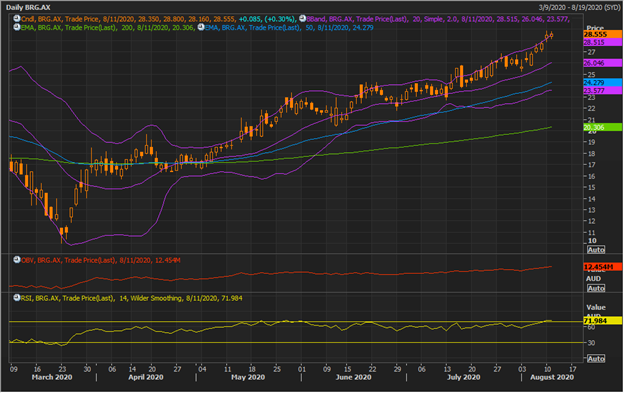Click April 2020 on time axis
This screenshot has height=393, width=624.
click(x=146, y=377)
